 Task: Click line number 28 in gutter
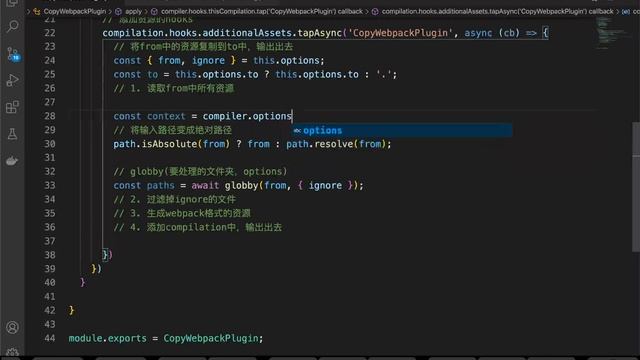pos(50,116)
